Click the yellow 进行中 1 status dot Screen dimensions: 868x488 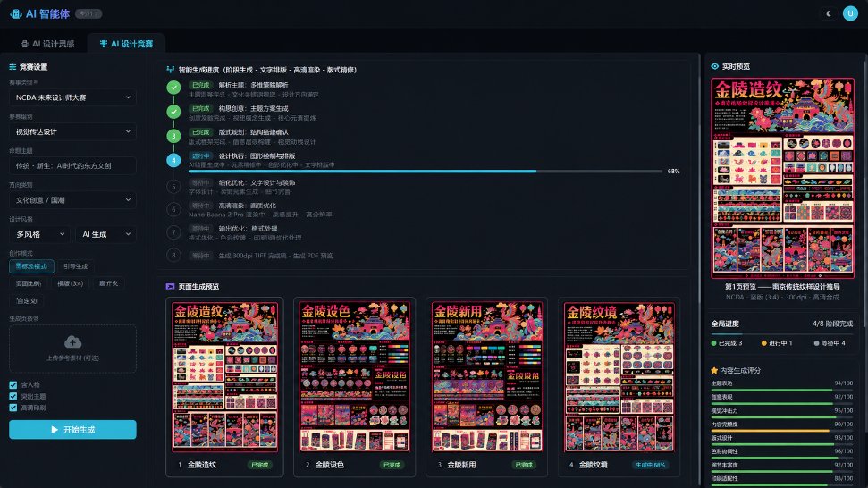click(764, 343)
